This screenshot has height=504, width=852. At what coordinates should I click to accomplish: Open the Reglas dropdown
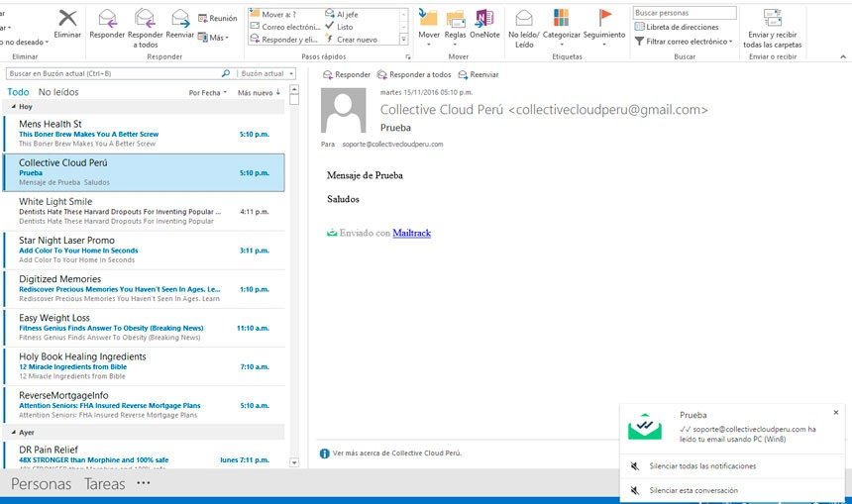pos(456,27)
